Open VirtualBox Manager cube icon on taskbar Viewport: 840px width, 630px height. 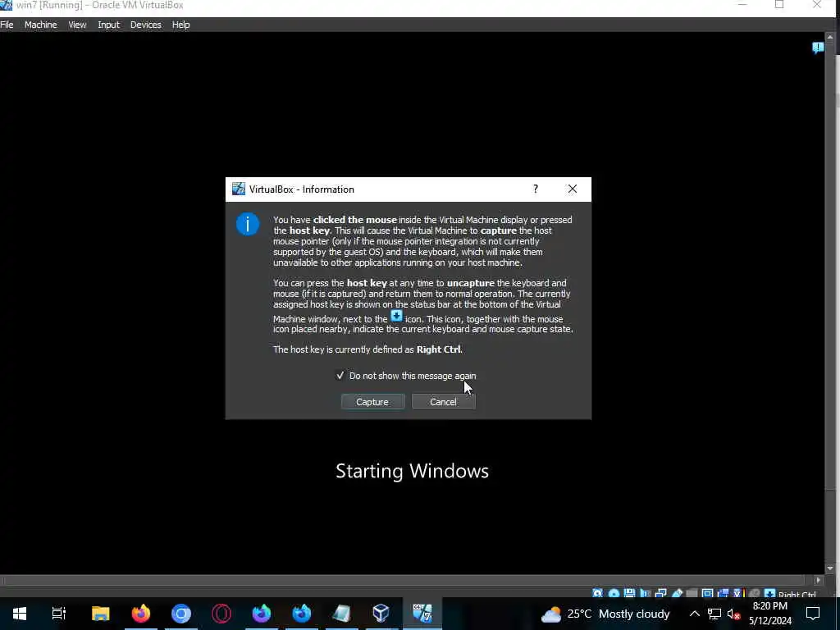coord(381,614)
